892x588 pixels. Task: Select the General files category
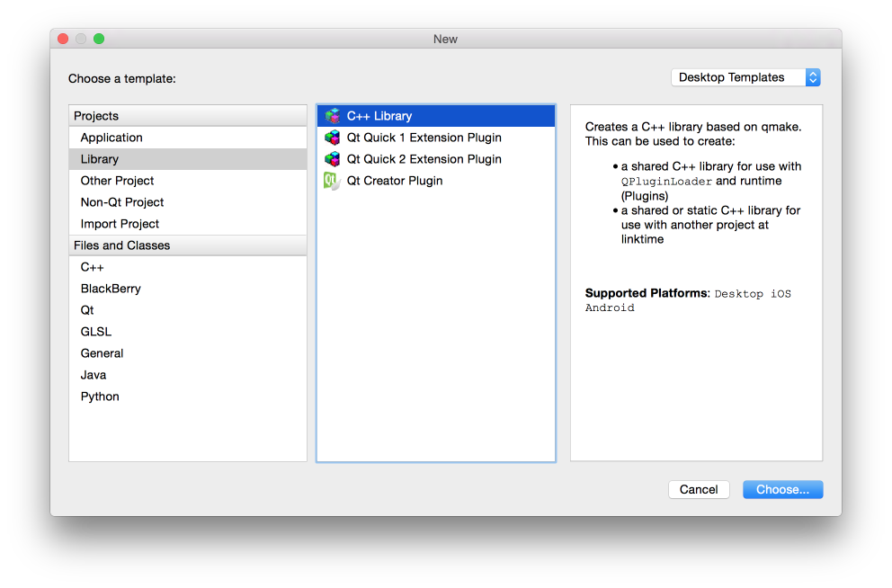click(188, 353)
